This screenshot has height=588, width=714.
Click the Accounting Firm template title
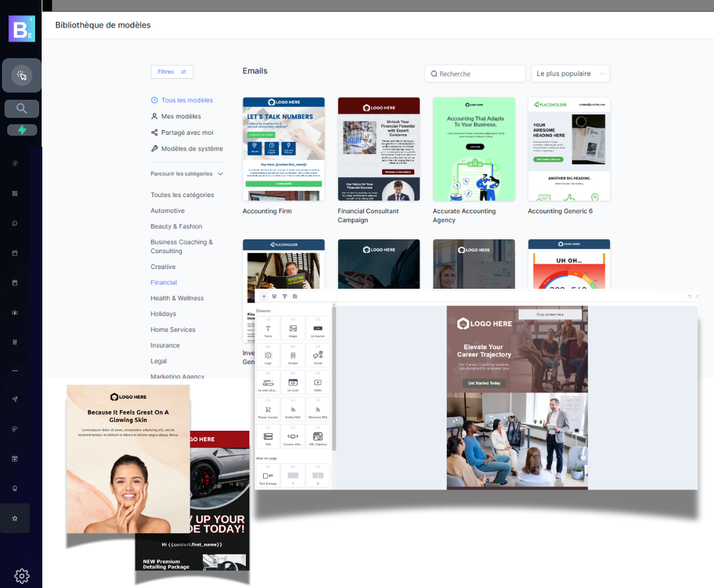pyautogui.click(x=267, y=211)
